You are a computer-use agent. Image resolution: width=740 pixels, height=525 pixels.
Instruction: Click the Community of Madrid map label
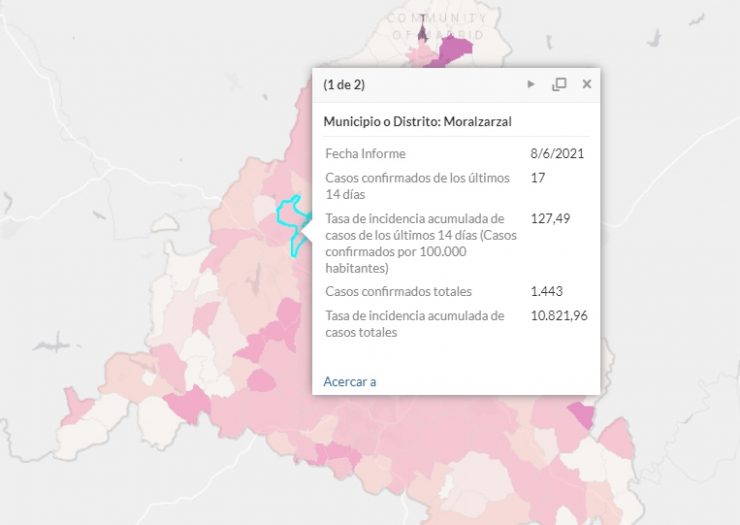(437, 26)
